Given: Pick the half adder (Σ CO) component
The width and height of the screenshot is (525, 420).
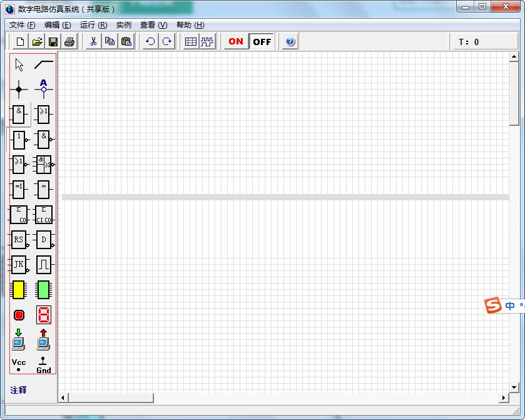Looking at the screenshot, I should tap(19, 215).
